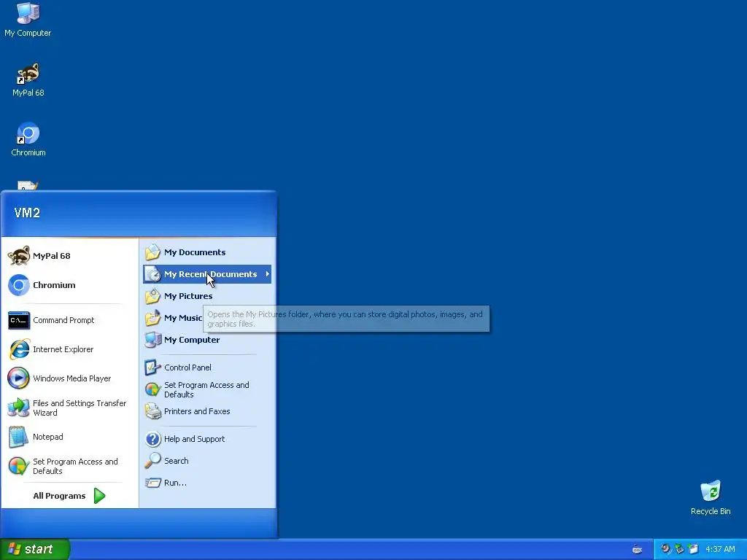Click the tray icon immediately left of the clock
Viewport: 747px width, 560px height.
pyautogui.click(x=693, y=549)
